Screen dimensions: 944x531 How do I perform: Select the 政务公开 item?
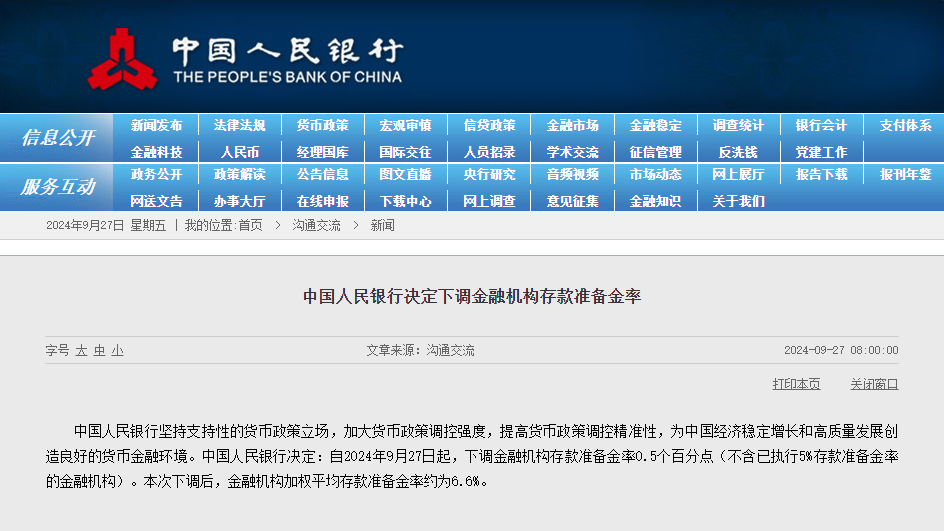click(x=156, y=174)
